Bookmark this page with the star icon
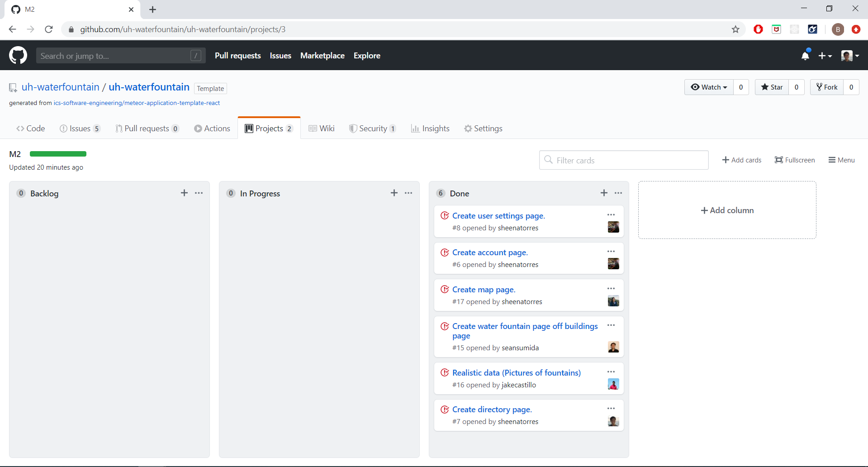The width and height of the screenshot is (868, 467). coord(735,29)
